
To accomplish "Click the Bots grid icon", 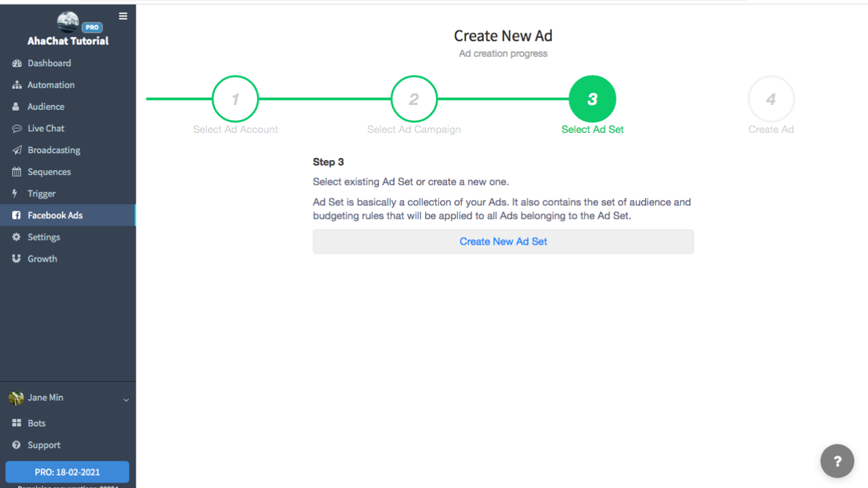I will click(17, 423).
